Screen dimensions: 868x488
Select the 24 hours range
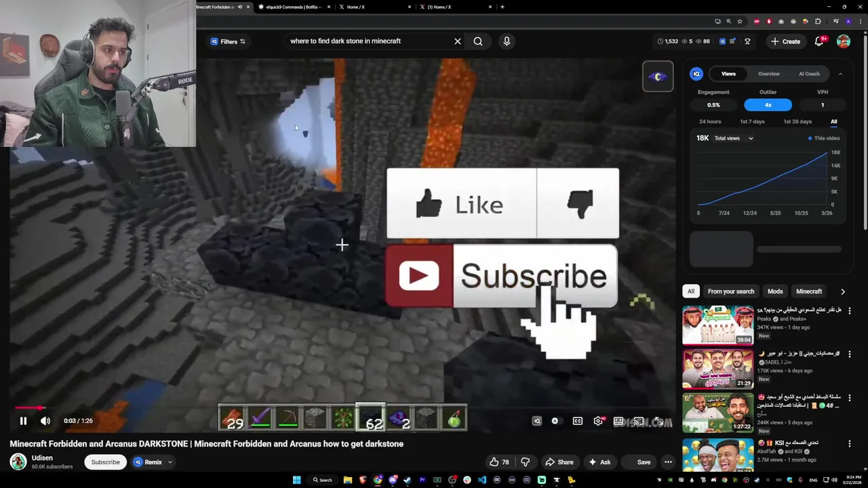point(710,122)
